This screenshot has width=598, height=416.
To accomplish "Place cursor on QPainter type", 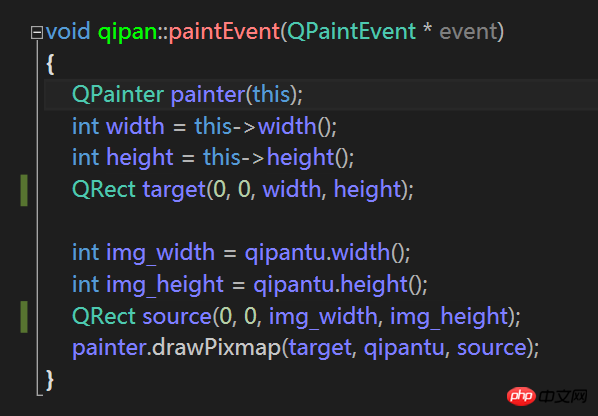I will [118, 94].
